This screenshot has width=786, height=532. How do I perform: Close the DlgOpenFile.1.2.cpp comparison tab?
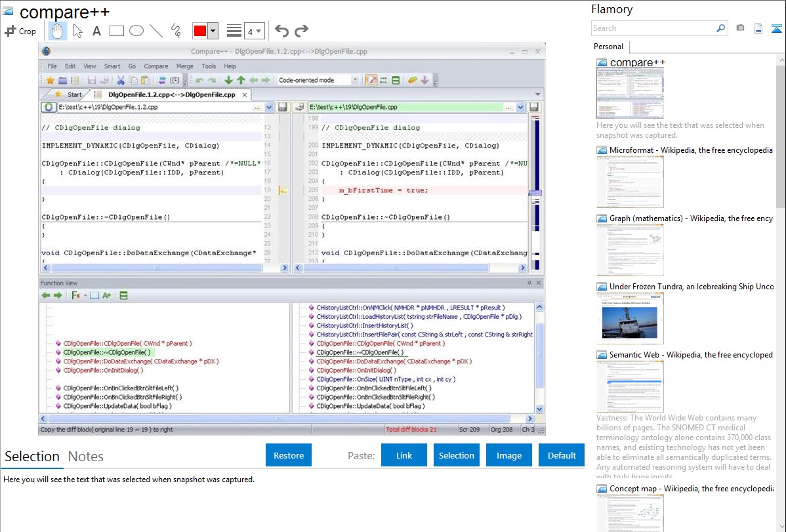tap(245, 94)
